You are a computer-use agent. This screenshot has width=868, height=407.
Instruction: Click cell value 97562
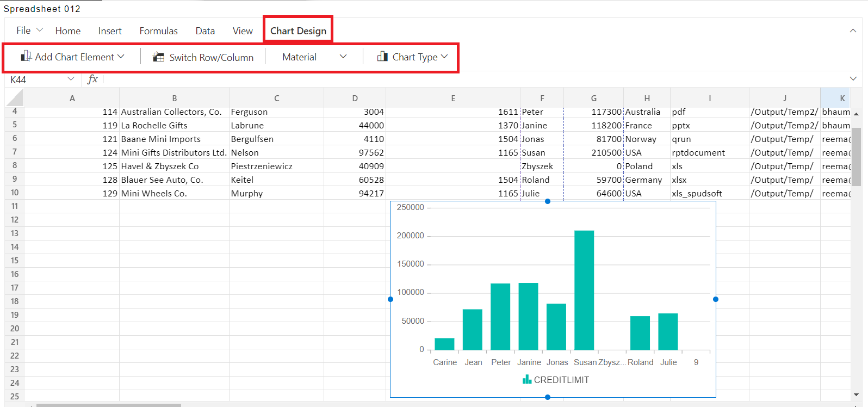click(355, 152)
